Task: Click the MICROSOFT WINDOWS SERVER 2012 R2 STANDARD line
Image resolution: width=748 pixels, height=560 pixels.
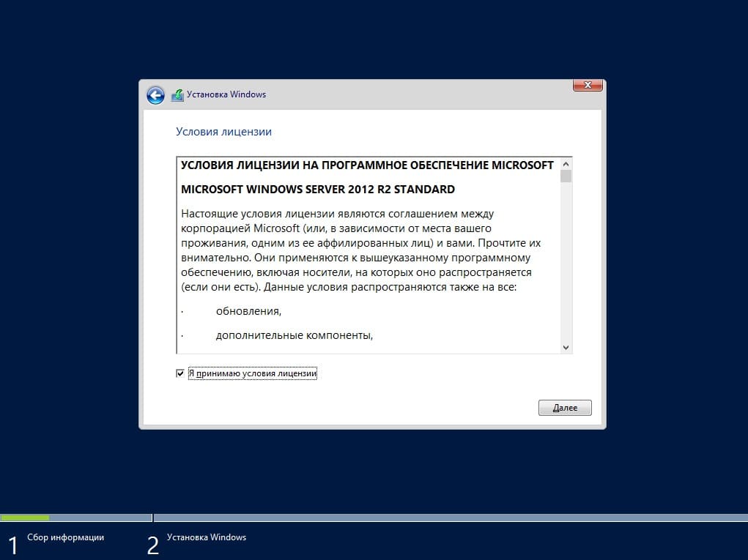Action: click(318, 189)
